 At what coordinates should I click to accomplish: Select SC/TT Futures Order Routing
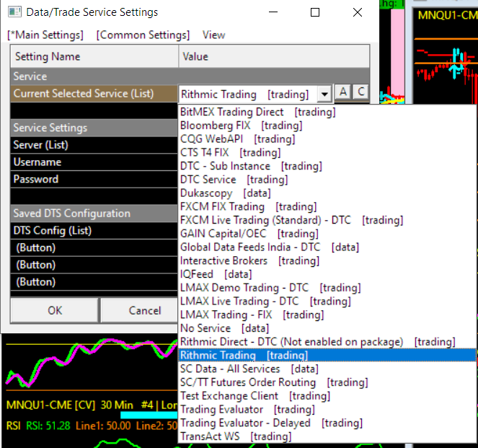327,382
